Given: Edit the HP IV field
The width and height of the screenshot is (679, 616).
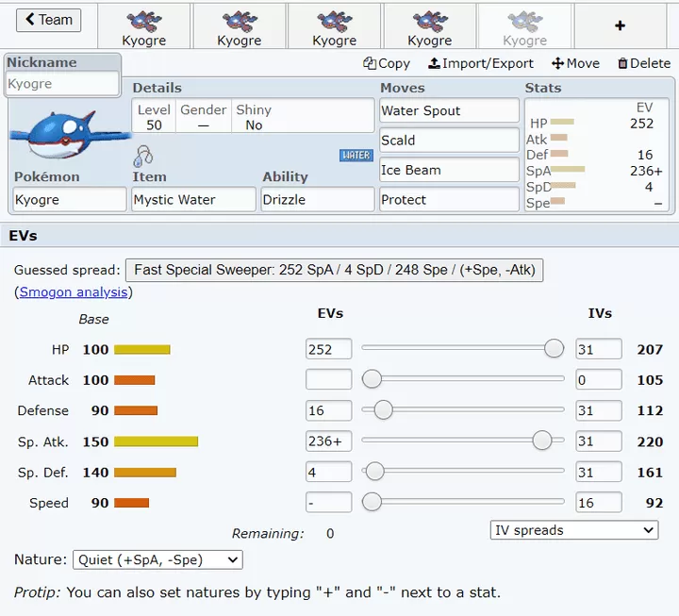Looking at the screenshot, I should [599, 349].
